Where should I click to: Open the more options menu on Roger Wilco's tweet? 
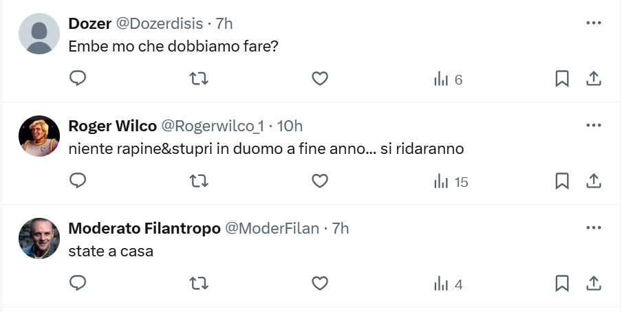(594, 126)
